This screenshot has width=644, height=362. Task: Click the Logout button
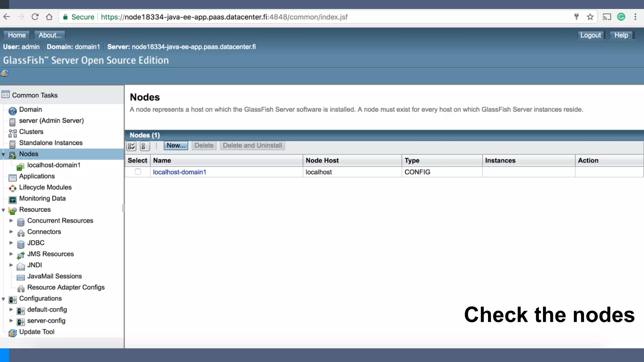pyautogui.click(x=591, y=35)
